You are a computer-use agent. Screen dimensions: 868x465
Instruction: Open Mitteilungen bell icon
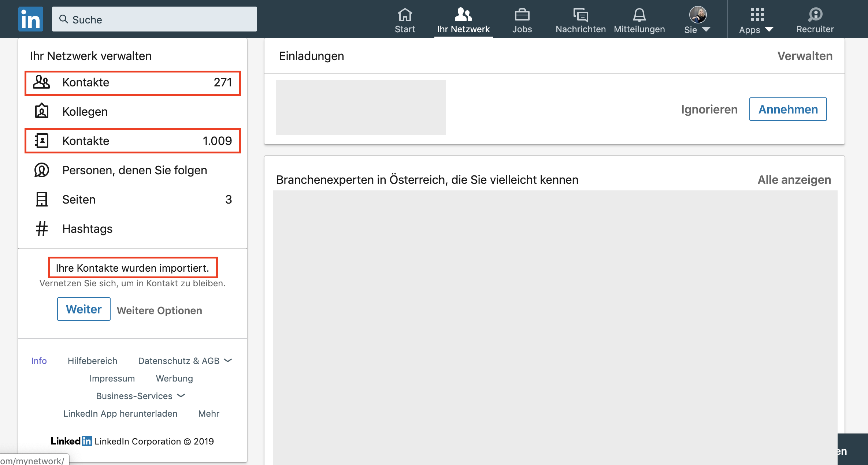639,15
